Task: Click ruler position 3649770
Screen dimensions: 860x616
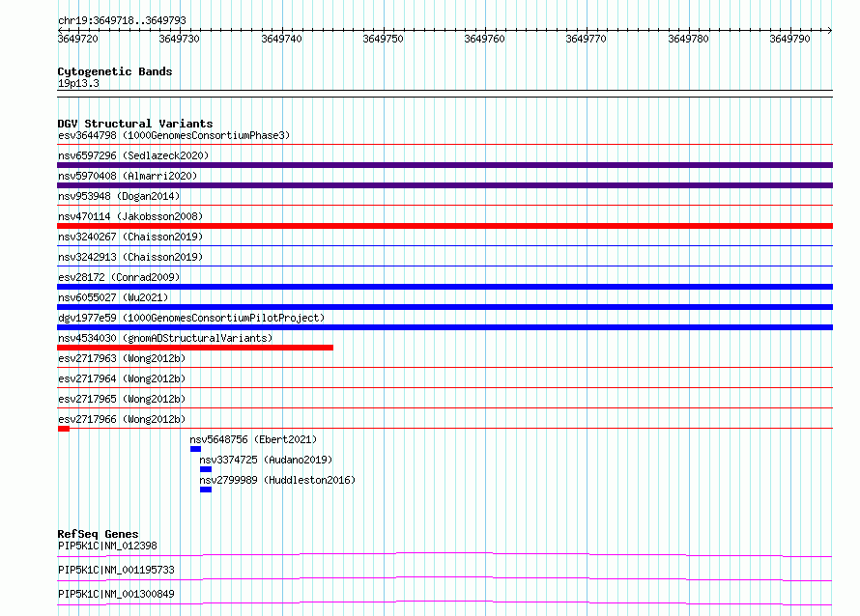Action: [586, 39]
